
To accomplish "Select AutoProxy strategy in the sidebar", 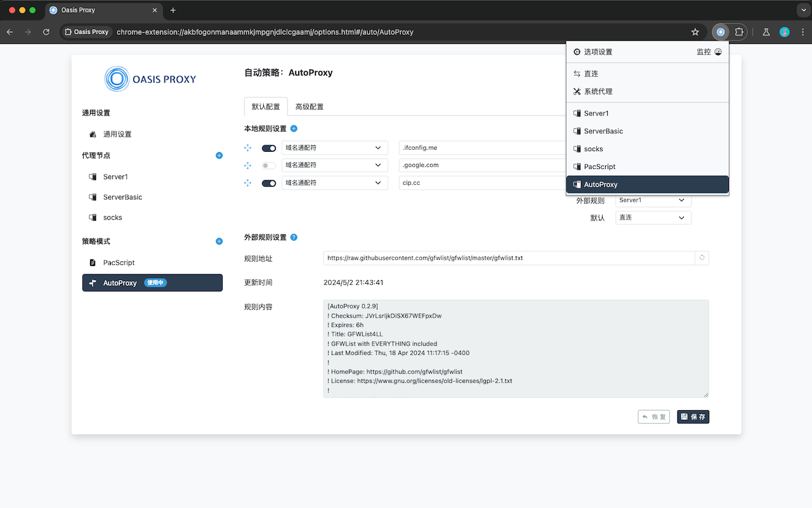I will coord(152,283).
